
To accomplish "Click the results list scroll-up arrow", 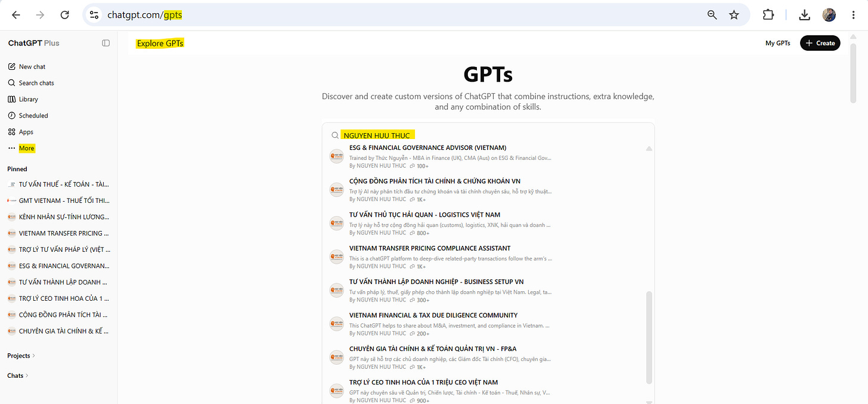I will 649,148.
